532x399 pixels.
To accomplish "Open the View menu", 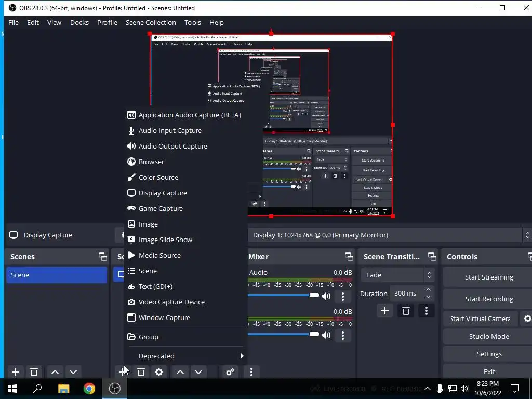I will coord(54,23).
